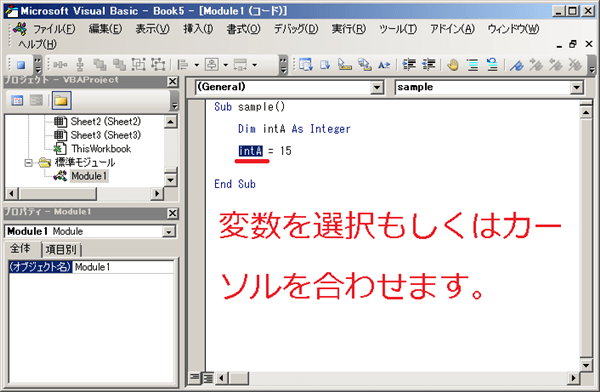Screen dimensions: 600x392
Task: Select Module1 in project tree
Action: 89,176
